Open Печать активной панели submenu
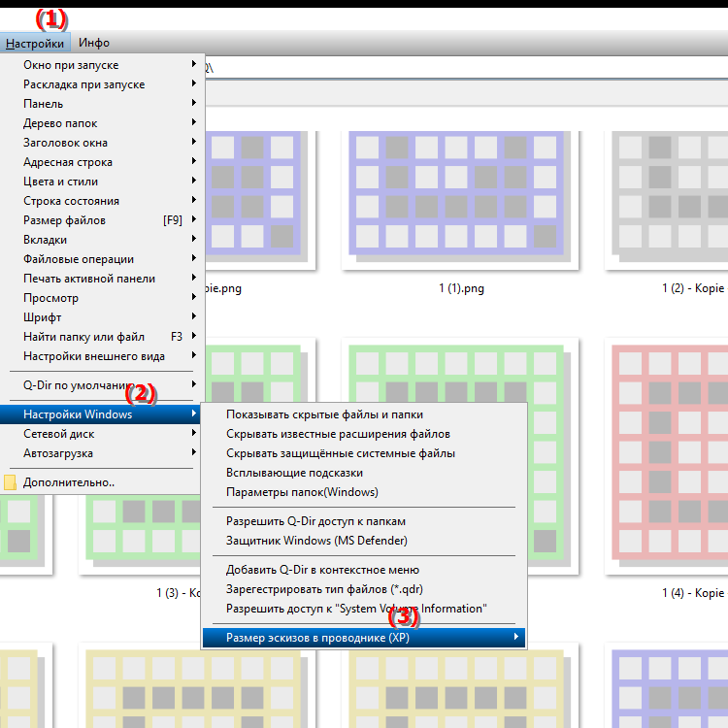This screenshot has width=728, height=728. click(x=103, y=279)
